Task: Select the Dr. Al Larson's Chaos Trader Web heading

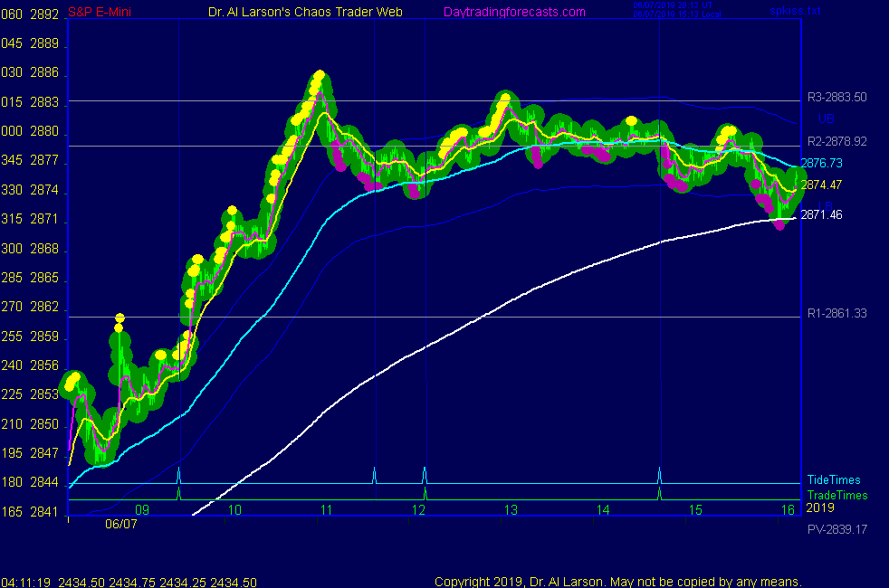Action: [305, 12]
